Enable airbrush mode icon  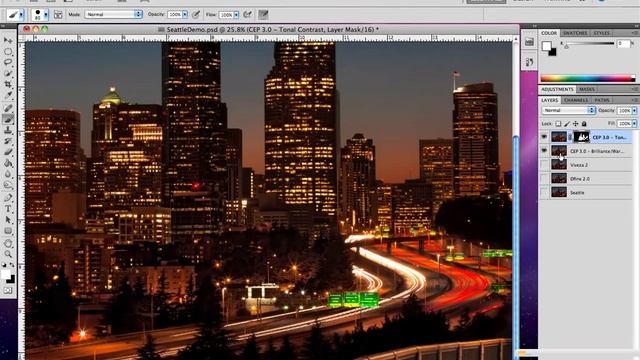click(247, 15)
